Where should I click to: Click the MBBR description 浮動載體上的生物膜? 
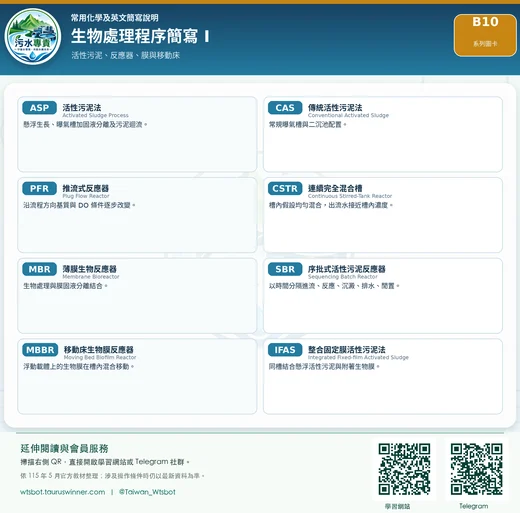pos(78,367)
